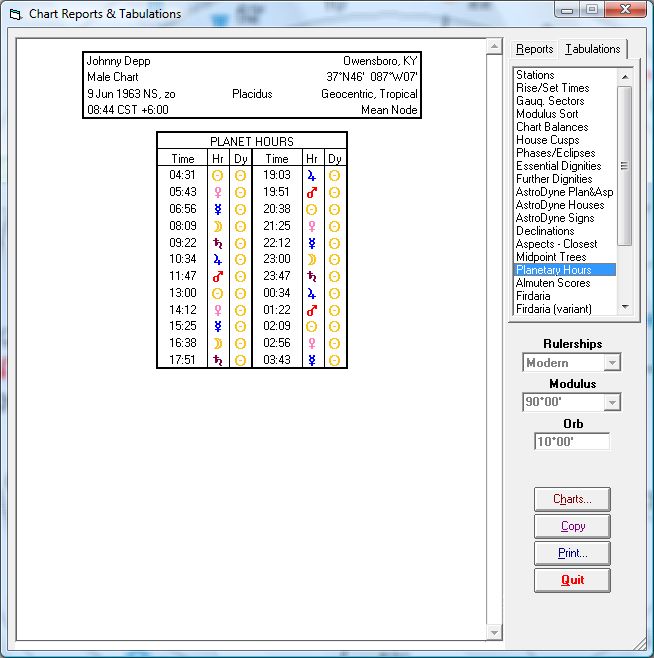Select the Tabulations tab
The image size is (654, 658).
(x=592, y=49)
